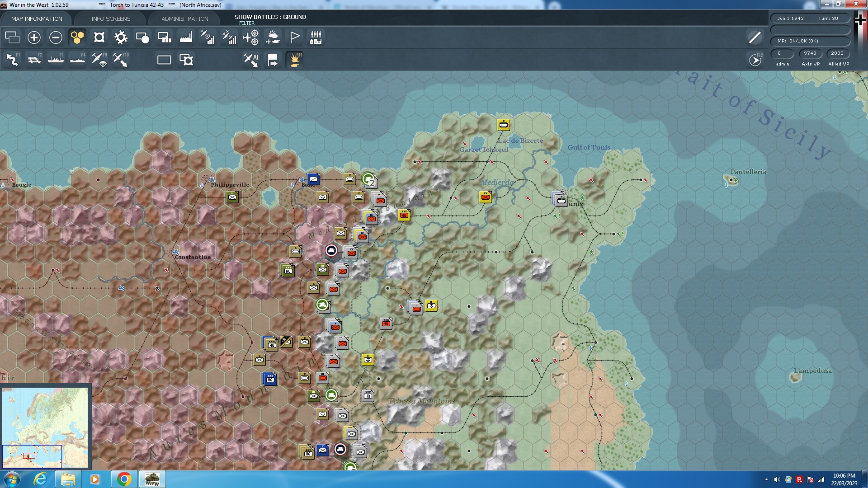Select naval transport mode F3
868x488 pixels.
56,60
